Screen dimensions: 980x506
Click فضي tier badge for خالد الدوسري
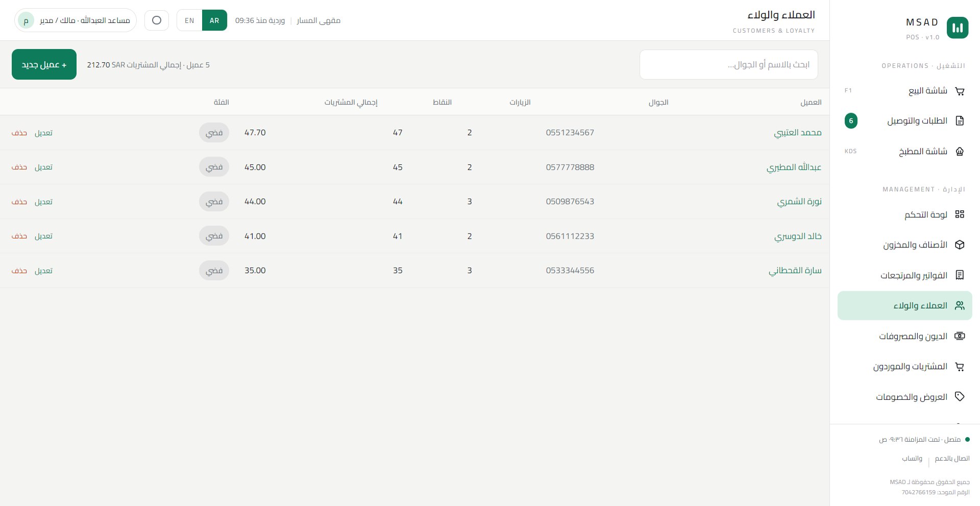click(x=214, y=236)
